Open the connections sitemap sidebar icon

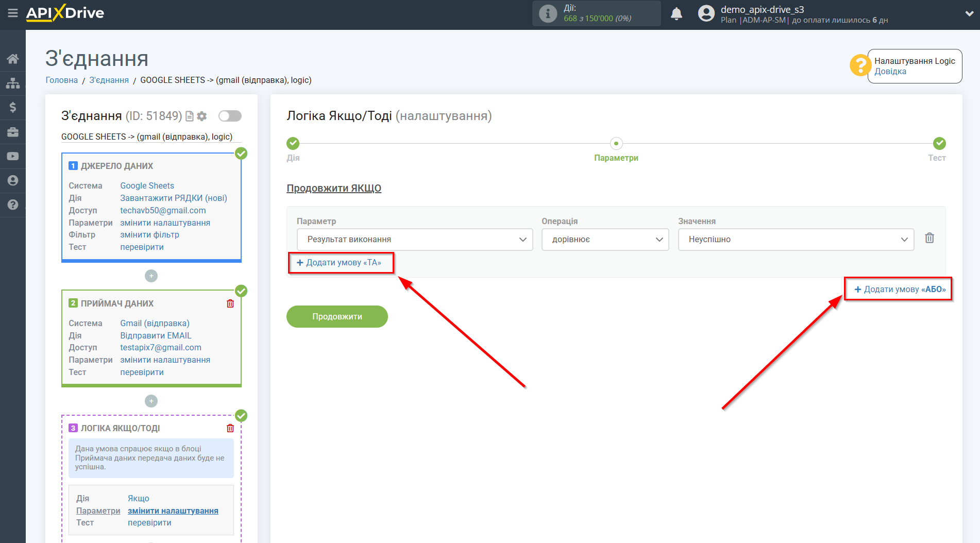(13, 83)
